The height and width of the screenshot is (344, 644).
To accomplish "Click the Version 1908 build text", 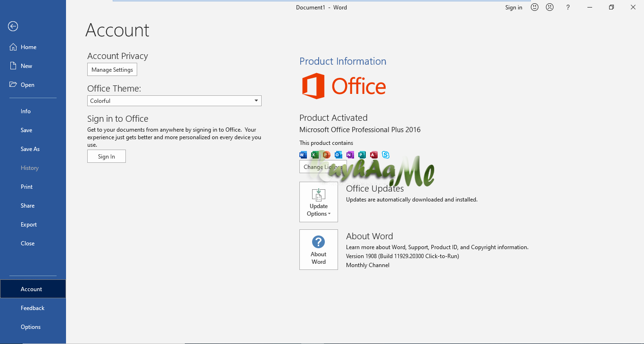I will [403, 256].
